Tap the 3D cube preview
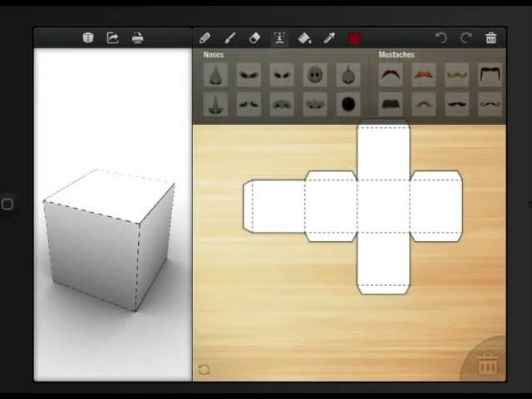 (x=109, y=239)
